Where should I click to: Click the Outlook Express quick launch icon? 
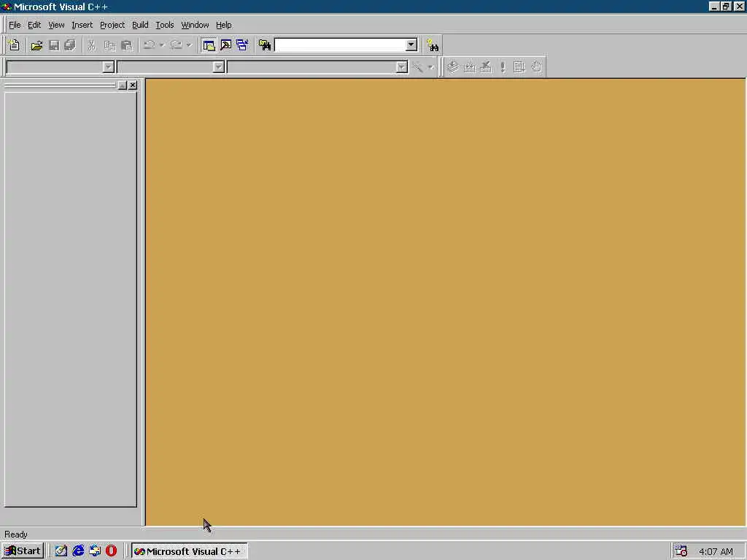pyautogui.click(x=95, y=551)
